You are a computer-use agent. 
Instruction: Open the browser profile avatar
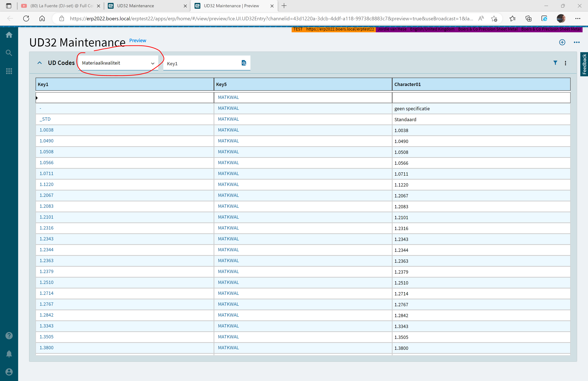click(561, 19)
